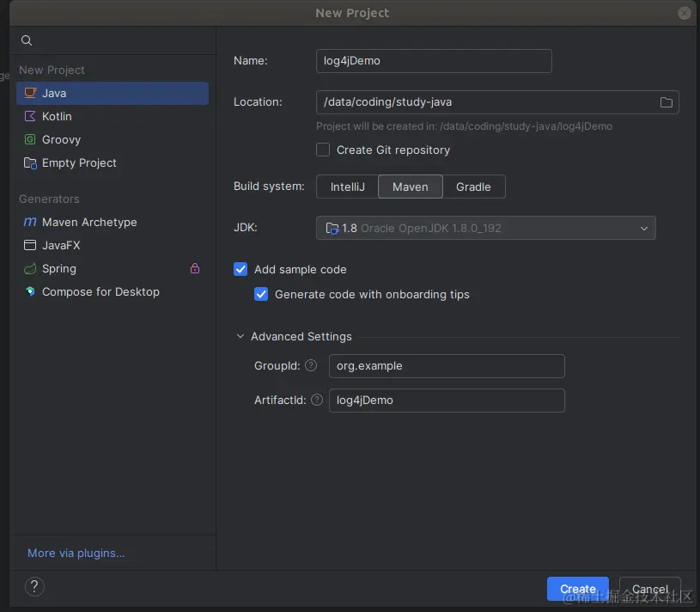Select Kotlin in project list
Viewport: 700px width, 612px height.
pos(113,116)
